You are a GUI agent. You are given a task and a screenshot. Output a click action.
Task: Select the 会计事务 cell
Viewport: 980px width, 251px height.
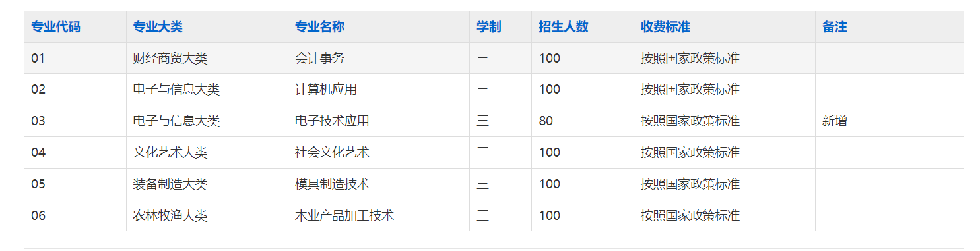(x=379, y=58)
